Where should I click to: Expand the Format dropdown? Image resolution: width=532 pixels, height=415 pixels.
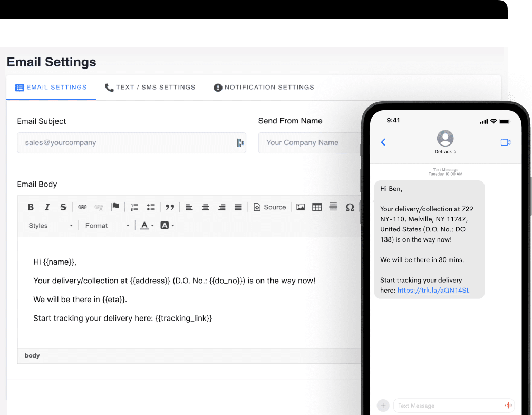(x=107, y=226)
